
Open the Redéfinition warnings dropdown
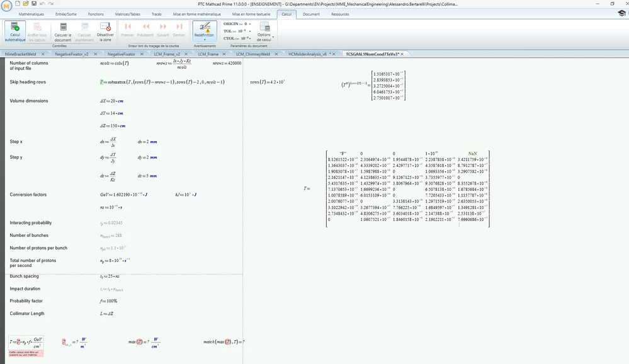tap(205, 31)
